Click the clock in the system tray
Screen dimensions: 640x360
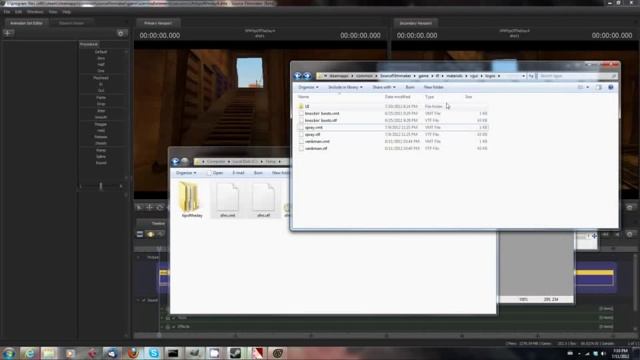[620, 353]
